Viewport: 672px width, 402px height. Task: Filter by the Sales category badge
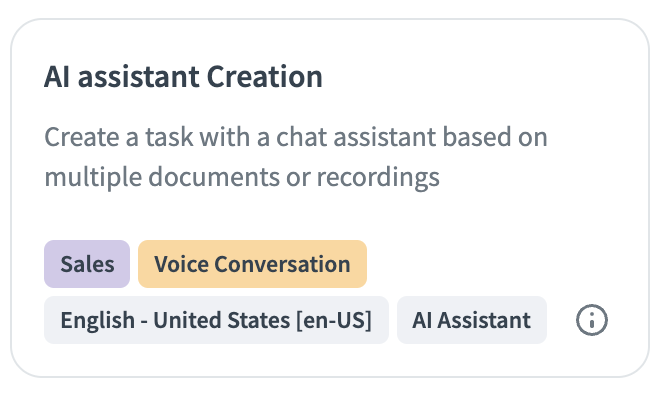[87, 265]
